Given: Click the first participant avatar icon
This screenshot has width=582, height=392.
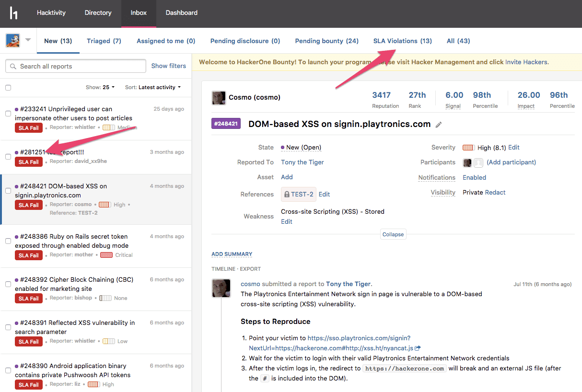Looking at the screenshot, I should [x=467, y=163].
